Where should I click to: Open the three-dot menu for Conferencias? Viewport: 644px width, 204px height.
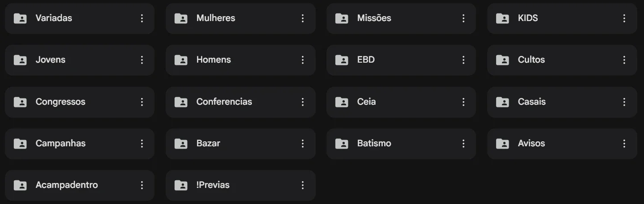(303, 102)
